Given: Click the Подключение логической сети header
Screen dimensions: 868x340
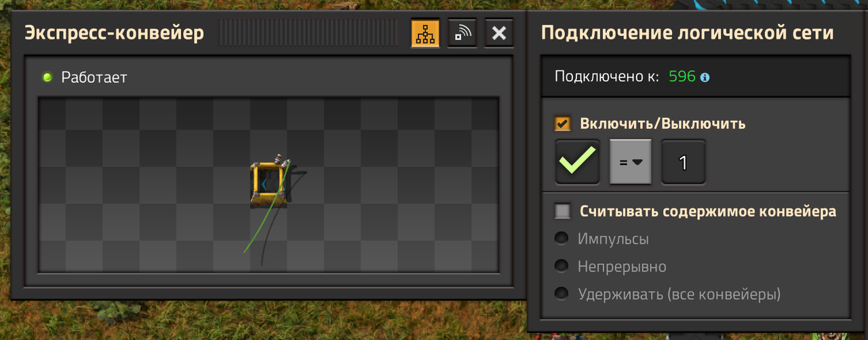Looking at the screenshot, I should (x=688, y=33).
